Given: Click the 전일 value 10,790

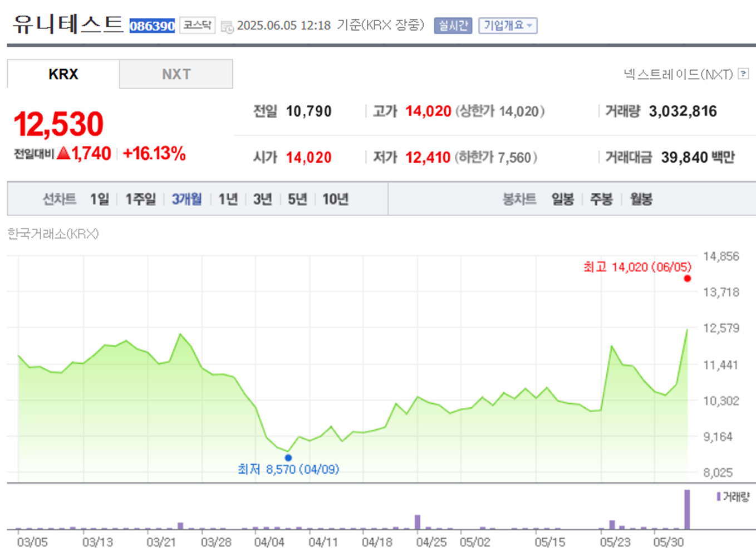Looking at the screenshot, I should pyautogui.click(x=308, y=111).
